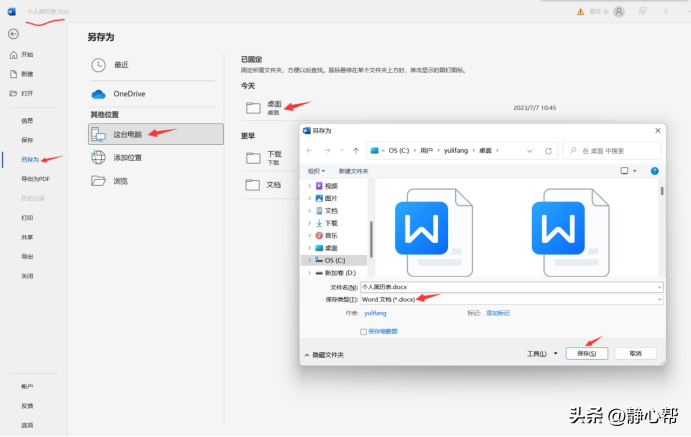The height and width of the screenshot is (437, 691).
Task: Choose 保存 in the sidebar
Action: click(x=27, y=140)
